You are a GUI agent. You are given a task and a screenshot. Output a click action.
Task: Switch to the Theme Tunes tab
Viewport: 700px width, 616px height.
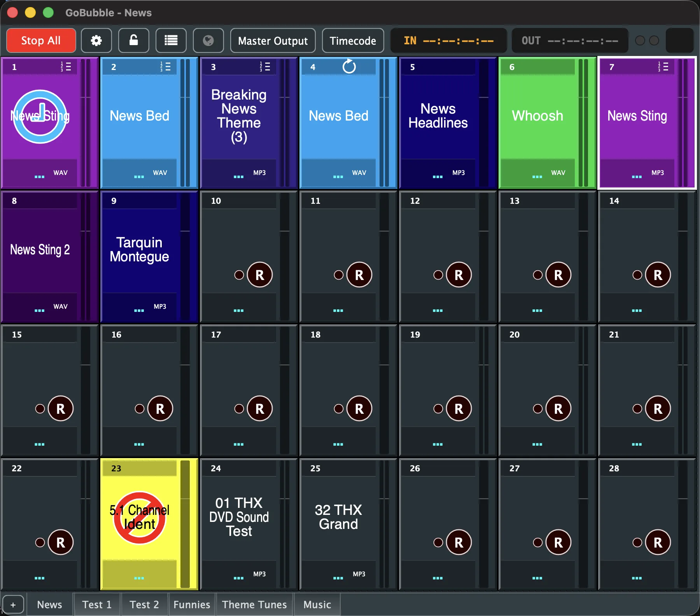(x=254, y=604)
